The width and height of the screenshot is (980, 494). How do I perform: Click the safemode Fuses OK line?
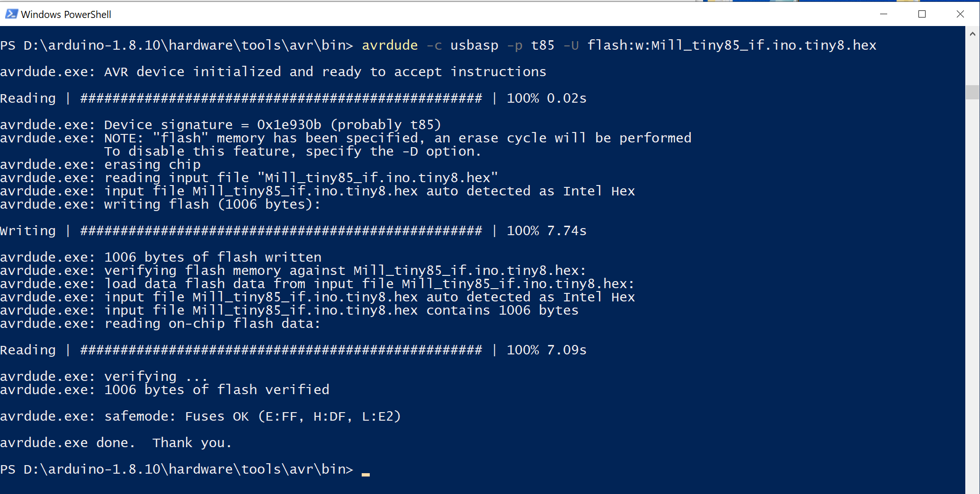coord(200,416)
